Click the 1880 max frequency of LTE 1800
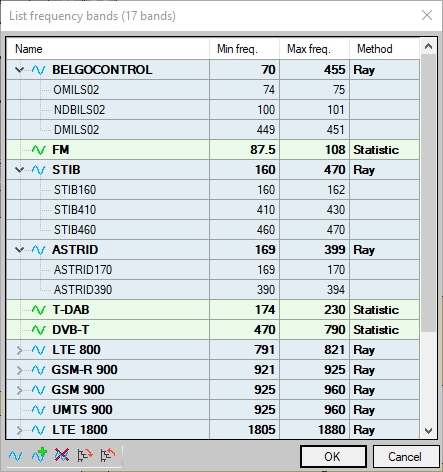The width and height of the screenshot is (443, 472). coord(332,430)
